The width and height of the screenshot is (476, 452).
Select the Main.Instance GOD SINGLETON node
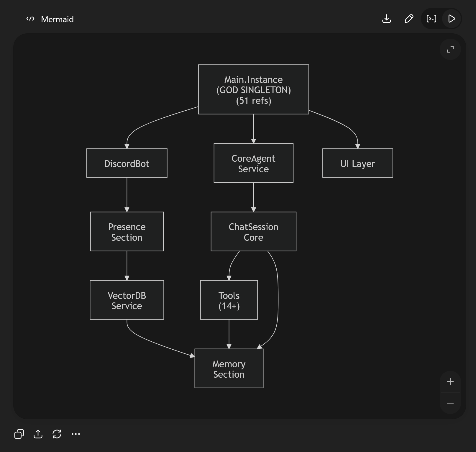click(254, 89)
